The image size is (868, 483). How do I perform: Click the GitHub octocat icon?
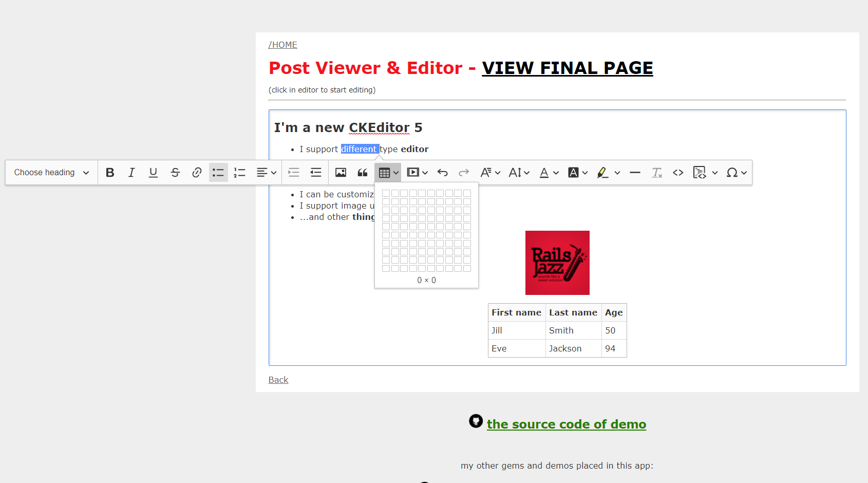tap(476, 421)
